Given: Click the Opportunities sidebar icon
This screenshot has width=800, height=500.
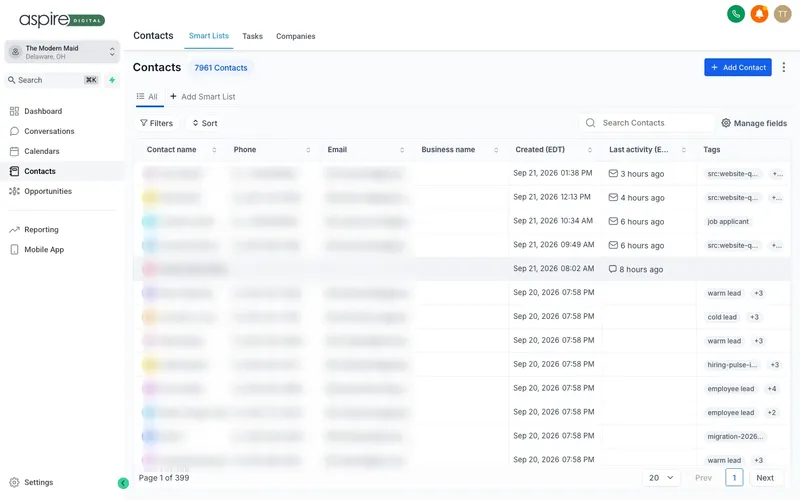Looking at the screenshot, I should 14,191.
